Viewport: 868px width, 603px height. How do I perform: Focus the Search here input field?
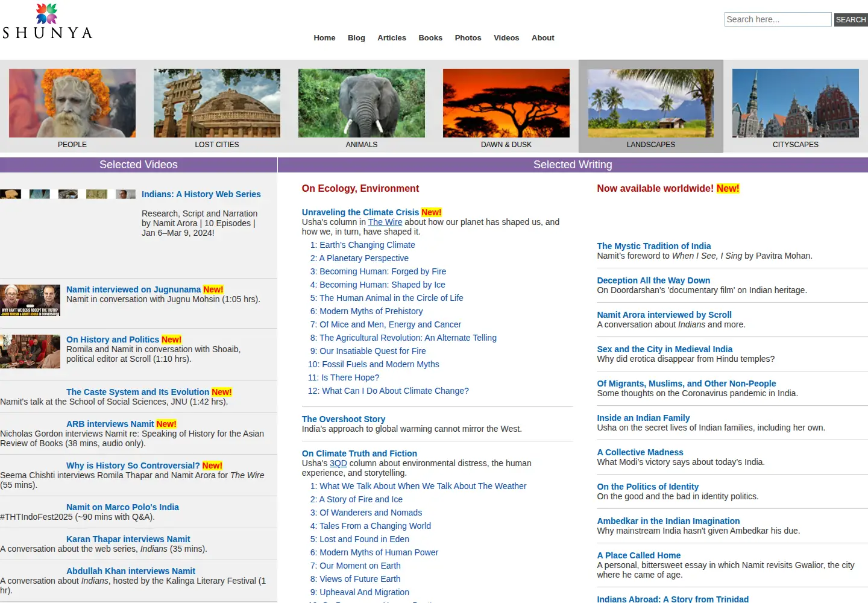click(x=778, y=19)
